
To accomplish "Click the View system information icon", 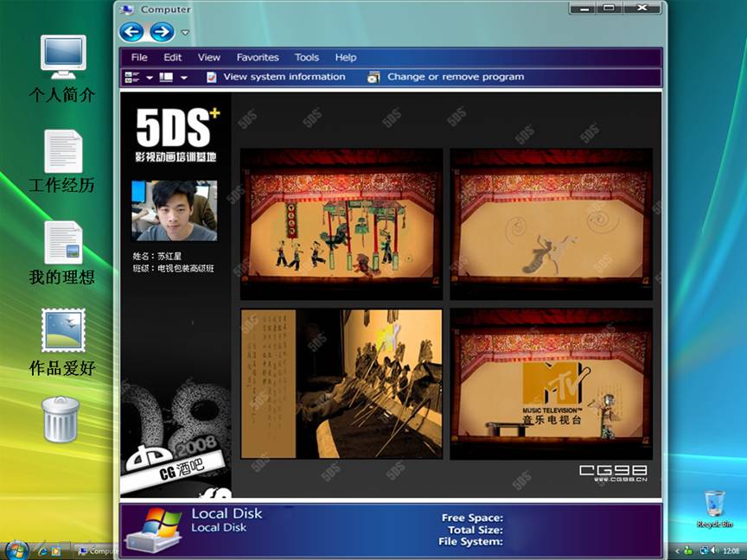I will 212,77.
